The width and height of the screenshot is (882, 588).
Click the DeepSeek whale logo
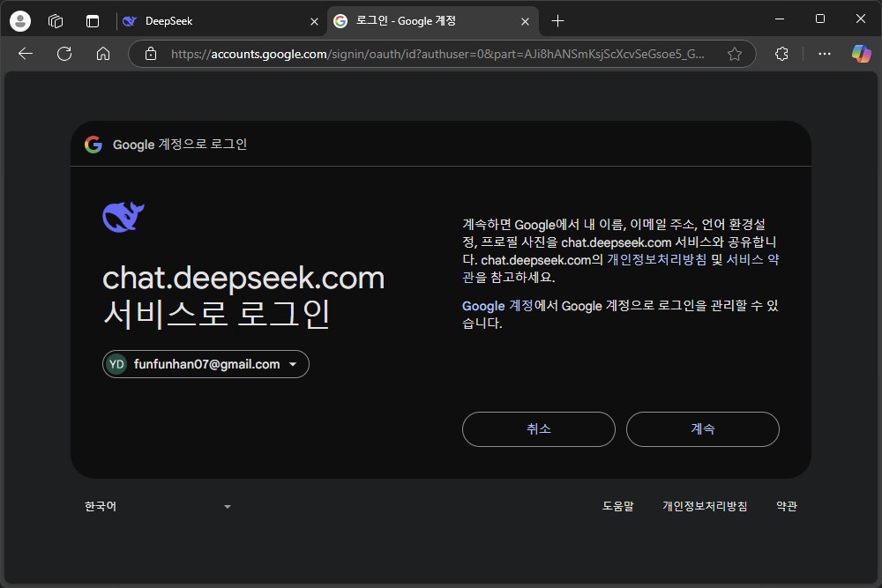click(123, 217)
